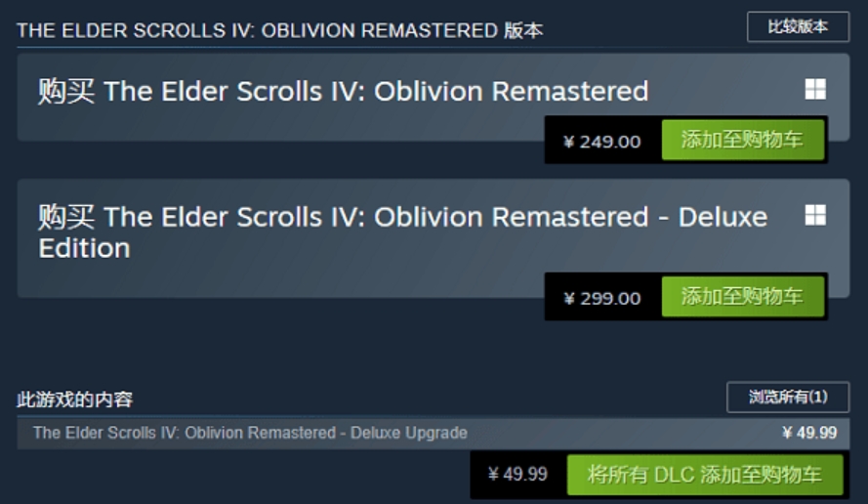Click Windows platform icon on Deluxe Edition
Viewport: 868px width, 504px height.
(815, 215)
